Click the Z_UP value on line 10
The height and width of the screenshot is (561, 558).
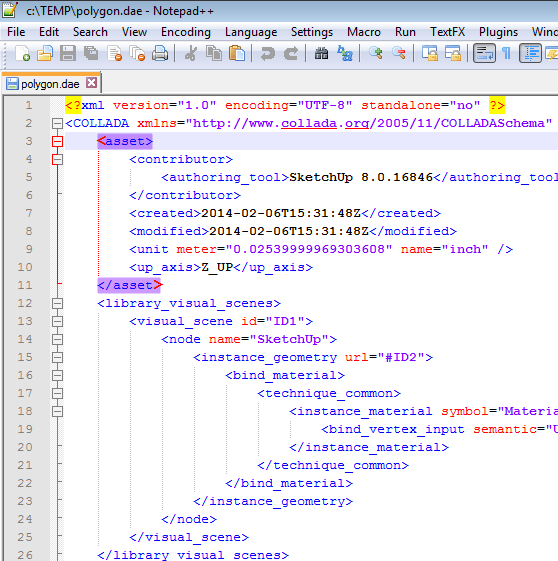217,267
